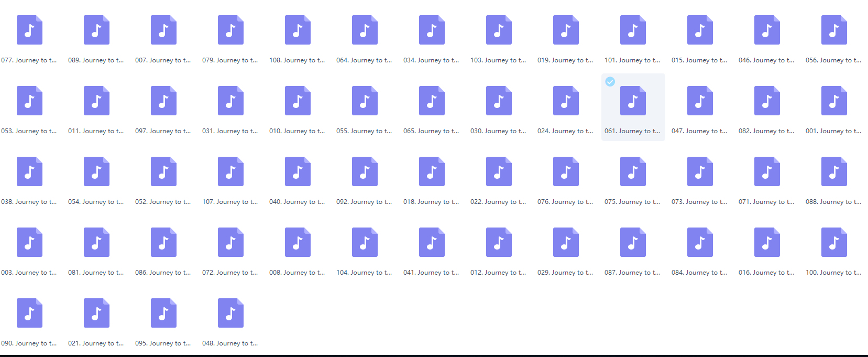Select the 003. Journey music file icon
The height and width of the screenshot is (357, 868).
click(x=29, y=242)
